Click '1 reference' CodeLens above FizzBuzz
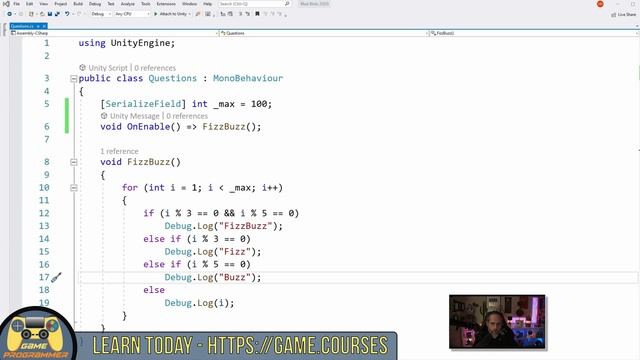This screenshot has width=640, height=360. click(119, 151)
